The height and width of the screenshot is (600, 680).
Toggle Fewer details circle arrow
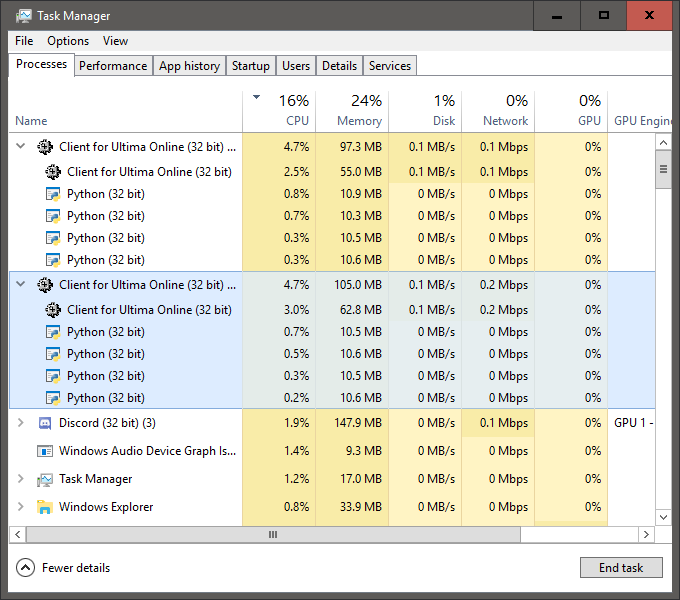25,567
